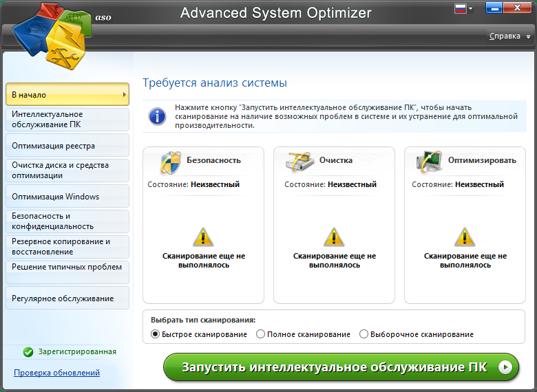Click the Очистка disk icon

coord(299,162)
